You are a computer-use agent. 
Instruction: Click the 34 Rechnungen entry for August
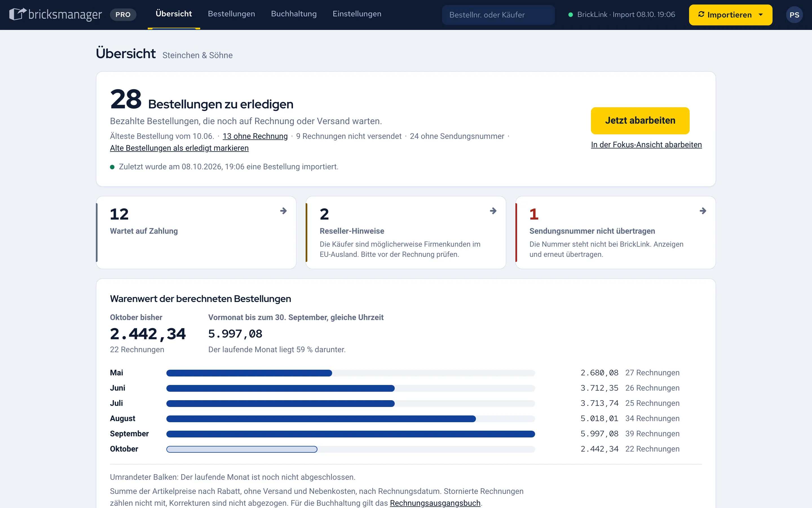click(652, 419)
